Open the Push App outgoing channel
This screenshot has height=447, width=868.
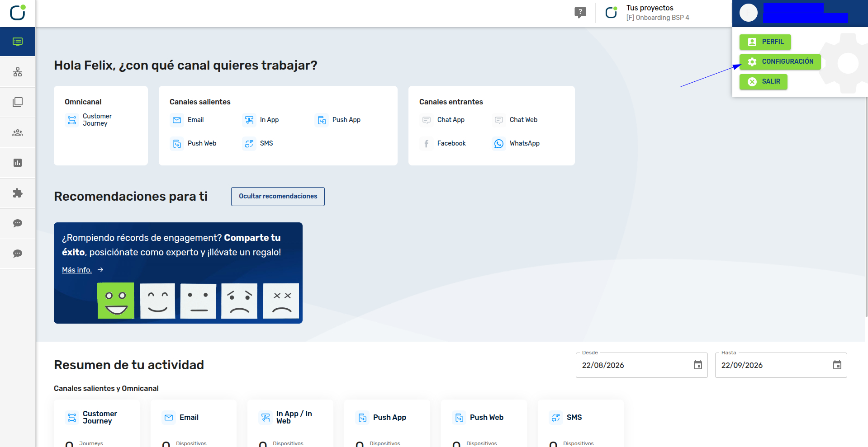pyautogui.click(x=338, y=120)
